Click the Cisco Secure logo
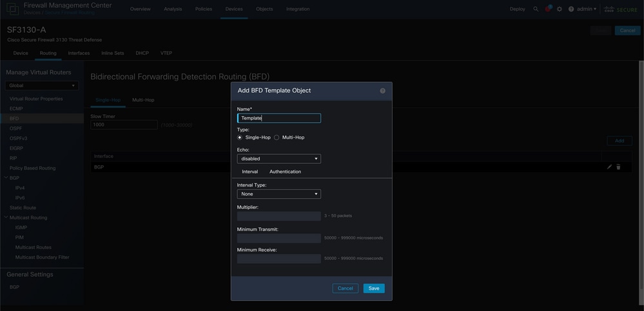This screenshot has width=644, height=311. pos(620,9)
